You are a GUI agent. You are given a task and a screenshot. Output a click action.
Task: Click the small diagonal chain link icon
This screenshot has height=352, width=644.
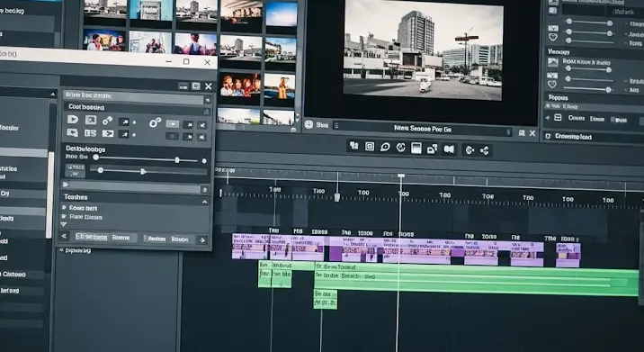[108, 121]
